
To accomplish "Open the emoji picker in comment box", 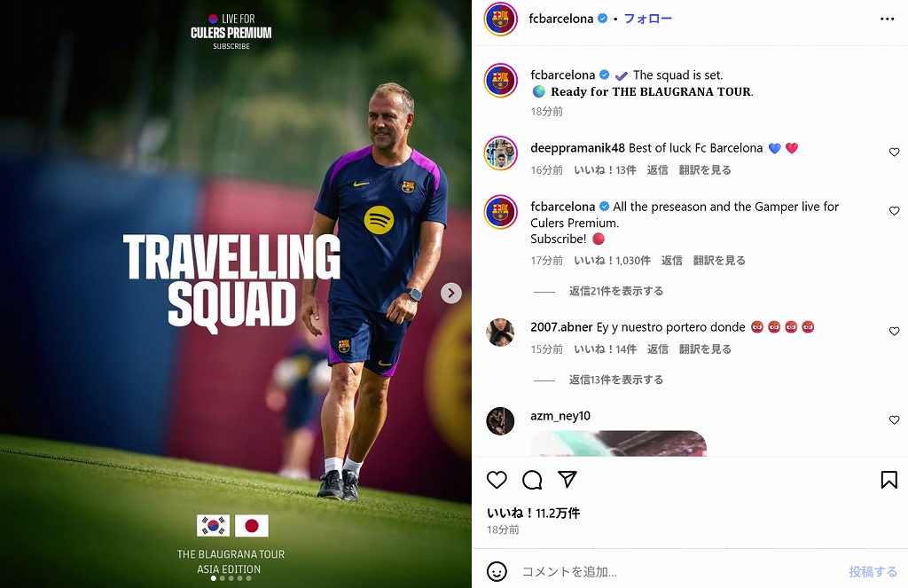I will pos(497,572).
